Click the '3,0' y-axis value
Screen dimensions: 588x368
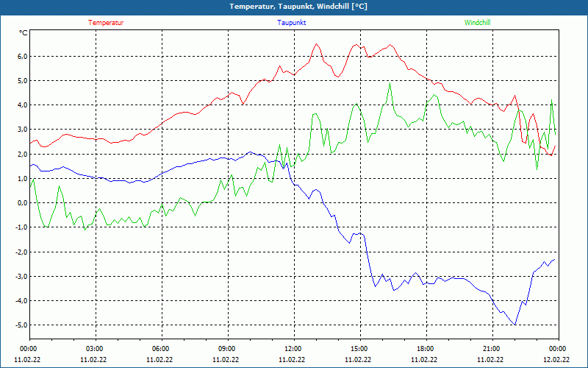pos(23,130)
